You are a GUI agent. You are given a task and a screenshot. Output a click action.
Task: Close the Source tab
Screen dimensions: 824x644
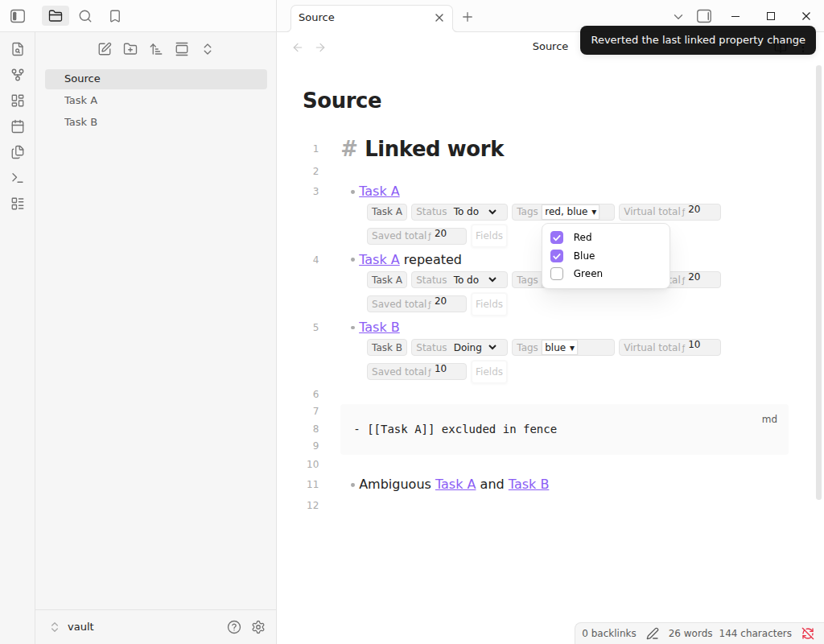(439, 18)
